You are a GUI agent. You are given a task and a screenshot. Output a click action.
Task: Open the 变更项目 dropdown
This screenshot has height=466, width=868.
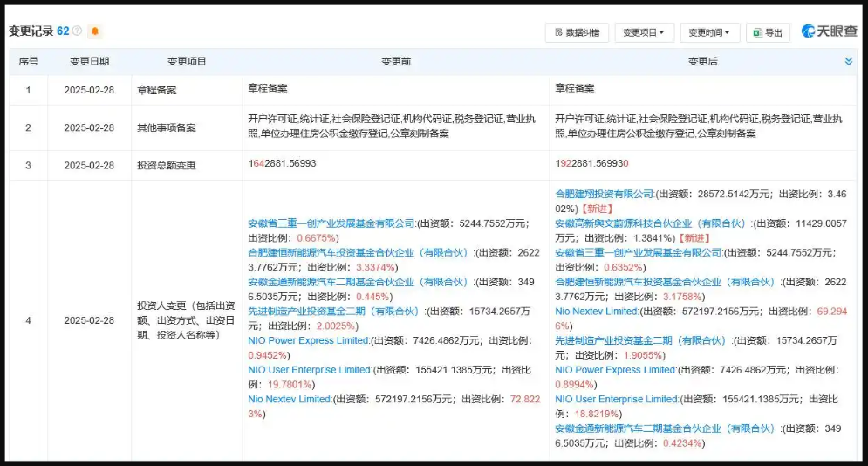coord(645,32)
